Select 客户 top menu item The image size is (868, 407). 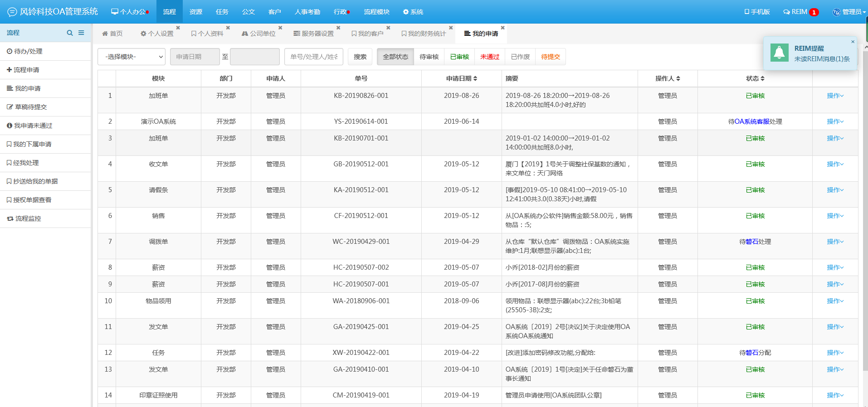[x=275, y=12]
